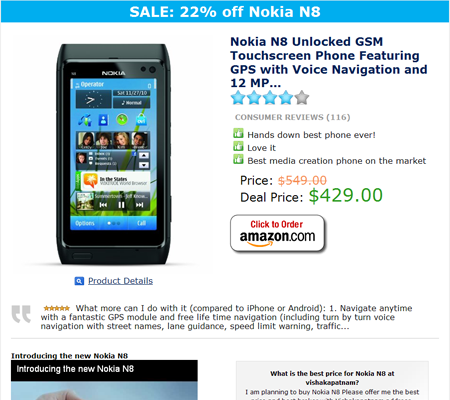Click the 'SALE: 22% off Nokia N8' banner
Image resolution: width=450 pixels, height=400 pixels.
(225, 12)
